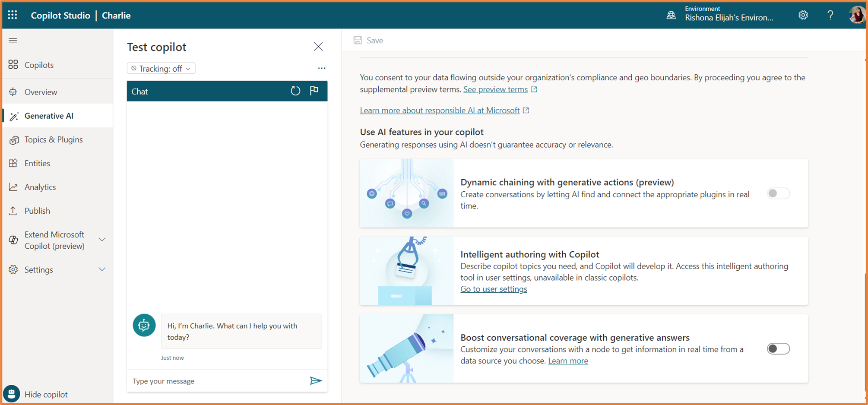
Task: Open the See preview terms link
Action: tap(495, 89)
